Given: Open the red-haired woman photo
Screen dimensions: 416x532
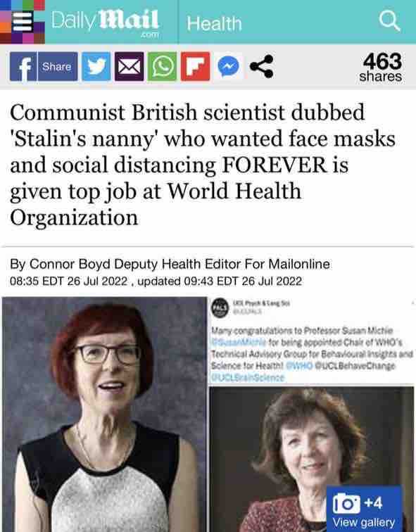Looking at the screenshot, I should tap(104, 414).
